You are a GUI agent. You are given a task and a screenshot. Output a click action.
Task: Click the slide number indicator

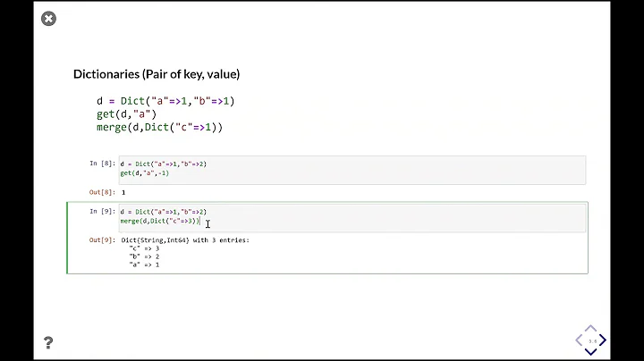click(x=591, y=340)
